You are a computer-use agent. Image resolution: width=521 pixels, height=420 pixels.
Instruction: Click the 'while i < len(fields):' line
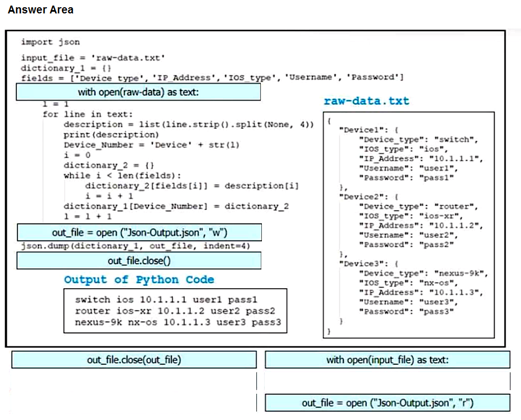[122, 176]
